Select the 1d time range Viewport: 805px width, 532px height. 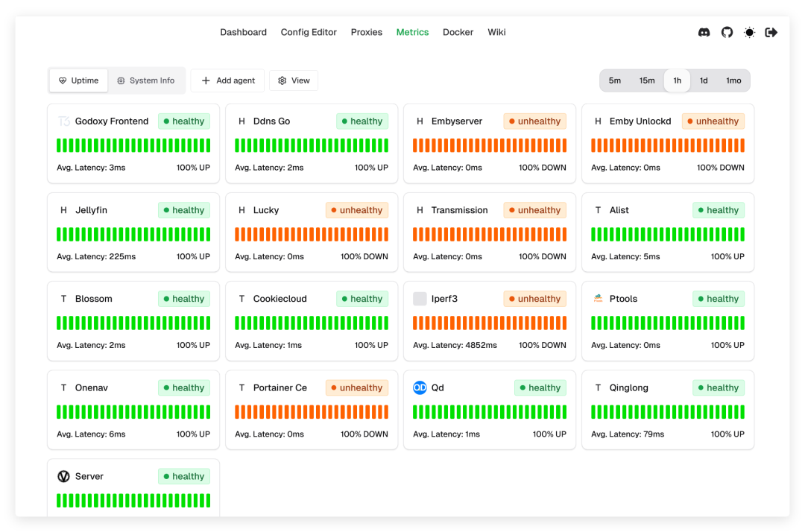[x=704, y=80]
